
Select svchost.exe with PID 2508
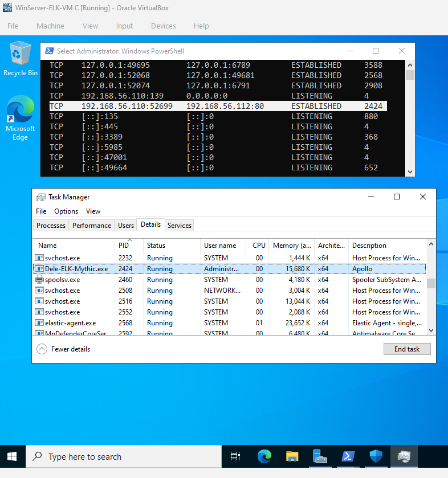(x=229, y=290)
